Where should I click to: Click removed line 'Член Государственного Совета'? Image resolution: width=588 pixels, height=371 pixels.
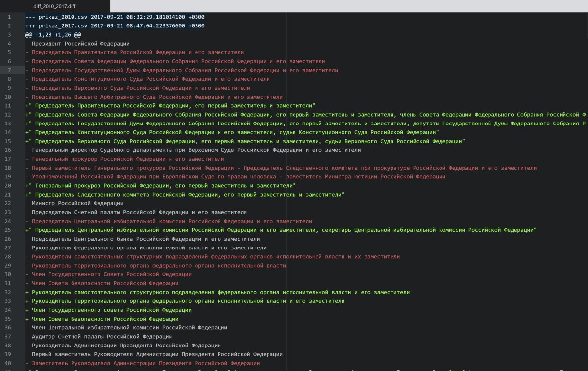(108, 274)
